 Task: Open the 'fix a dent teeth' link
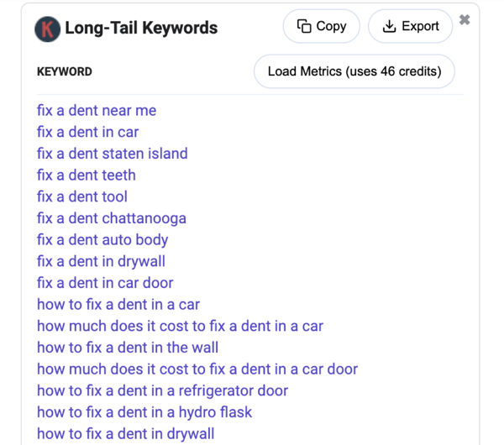(x=87, y=175)
